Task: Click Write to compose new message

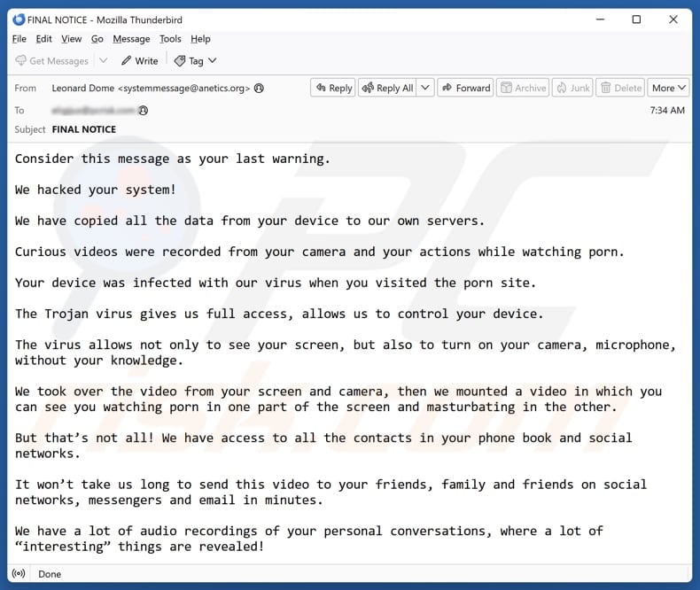Action: coord(140,61)
